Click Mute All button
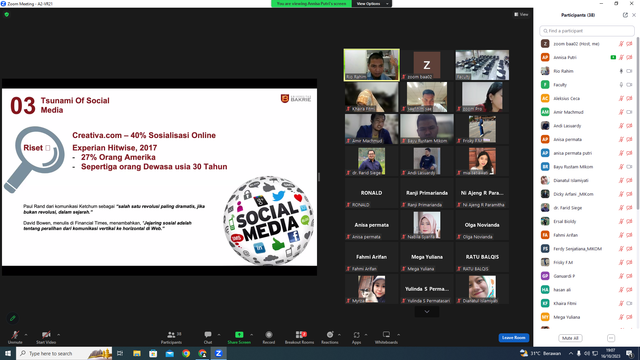The height and width of the screenshot is (360, 640). tap(570, 338)
